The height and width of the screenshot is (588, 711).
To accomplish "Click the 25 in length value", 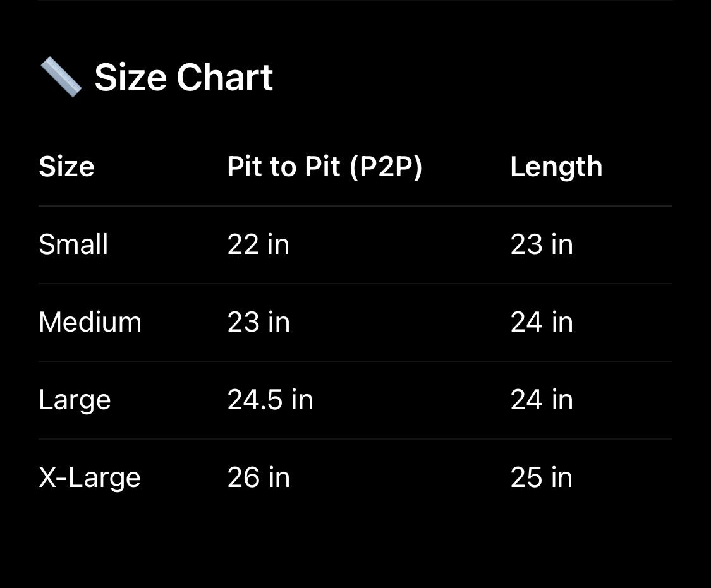I will tap(541, 477).
